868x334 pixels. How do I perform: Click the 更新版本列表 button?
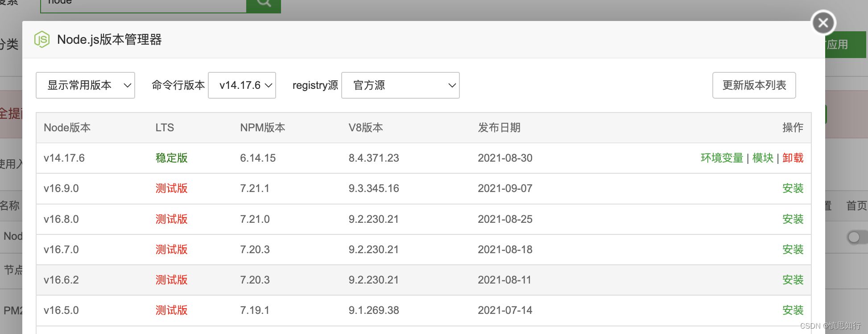754,85
